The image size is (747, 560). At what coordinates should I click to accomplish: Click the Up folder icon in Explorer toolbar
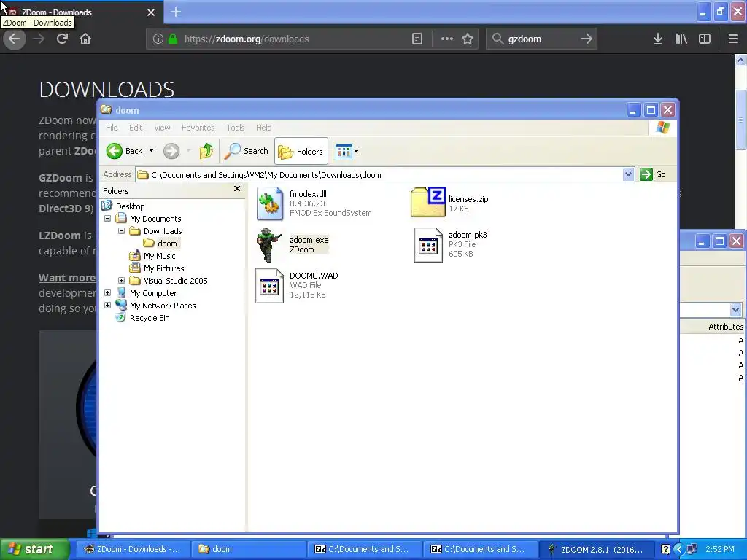point(206,151)
